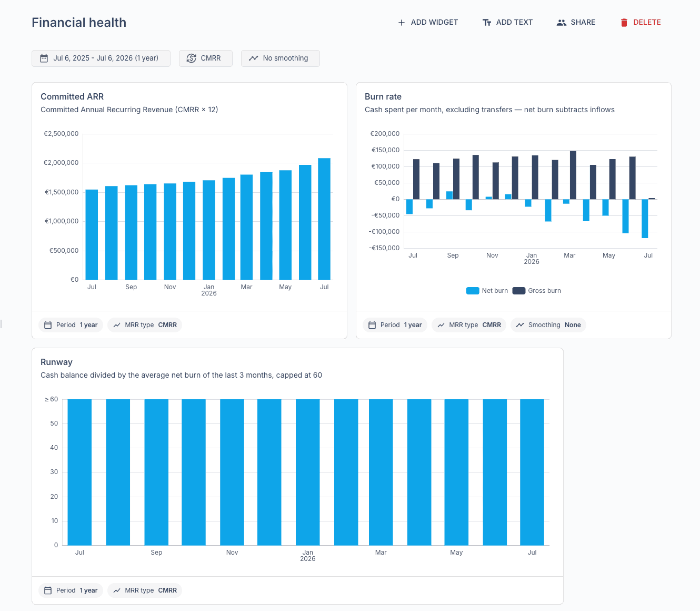The image size is (700, 611).
Task: Click the €1,500,000 axis label
Action: (x=62, y=192)
